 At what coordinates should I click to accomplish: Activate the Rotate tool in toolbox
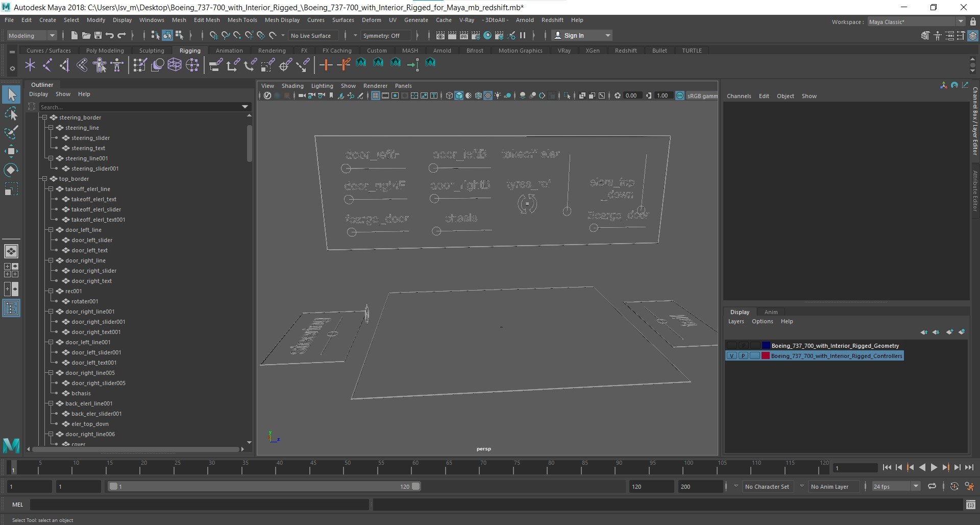click(x=11, y=170)
